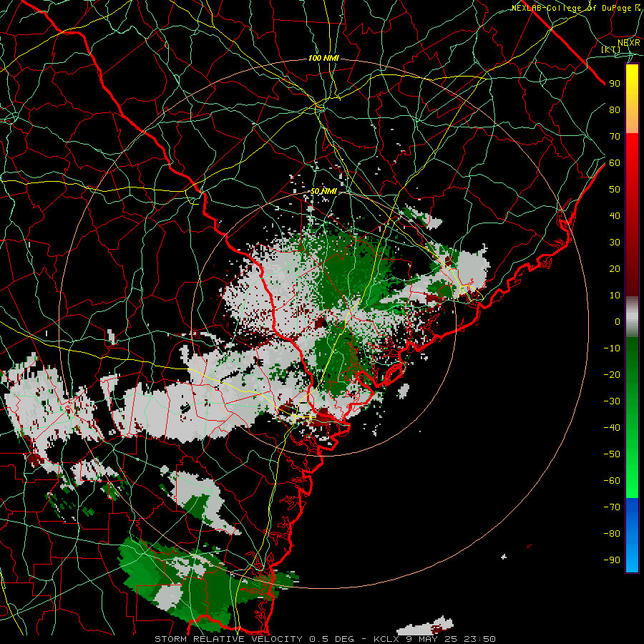Click the -20 value on the velocity scale
The height and width of the screenshot is (644, 644).
(612, 374)
